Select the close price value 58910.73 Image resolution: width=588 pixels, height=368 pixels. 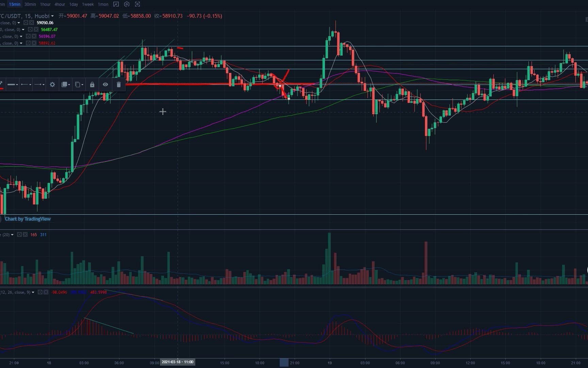173,16
